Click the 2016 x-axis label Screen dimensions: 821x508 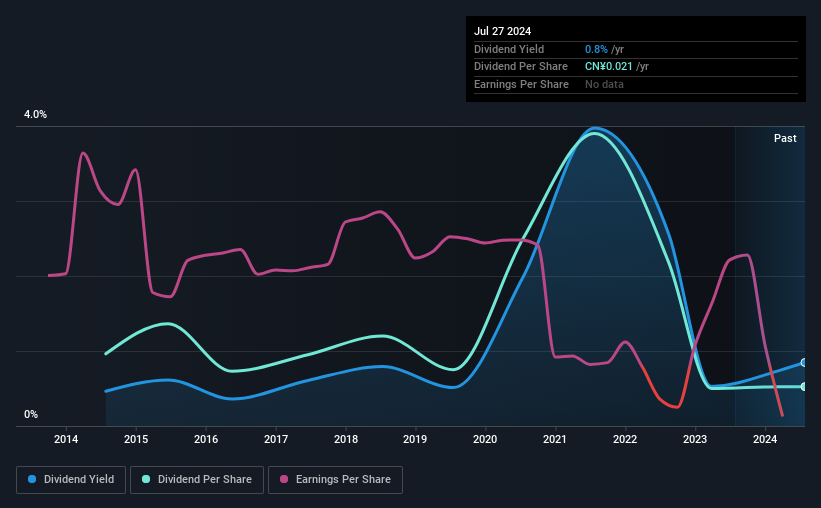[206, 439]
